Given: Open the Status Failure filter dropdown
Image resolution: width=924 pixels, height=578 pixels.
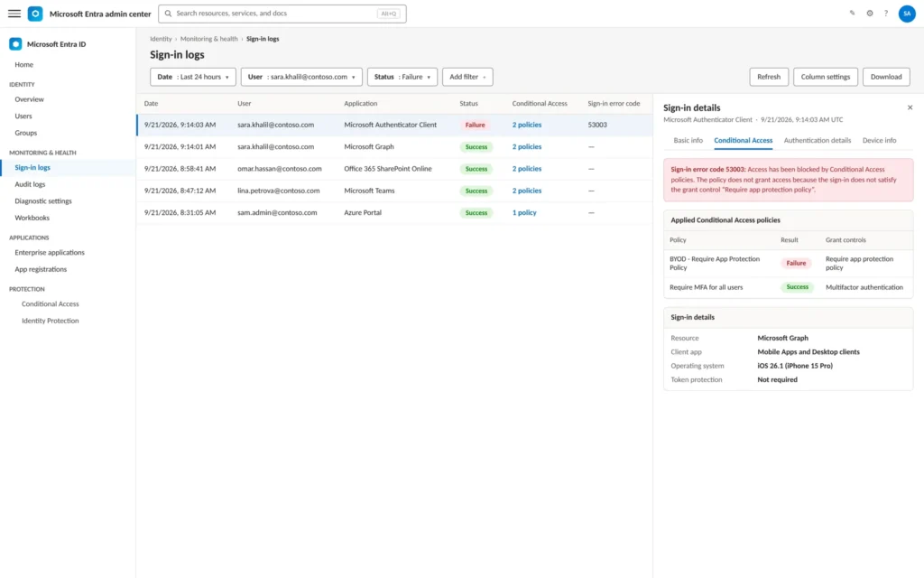Looking at the screenshot, I should coord(402,77).
